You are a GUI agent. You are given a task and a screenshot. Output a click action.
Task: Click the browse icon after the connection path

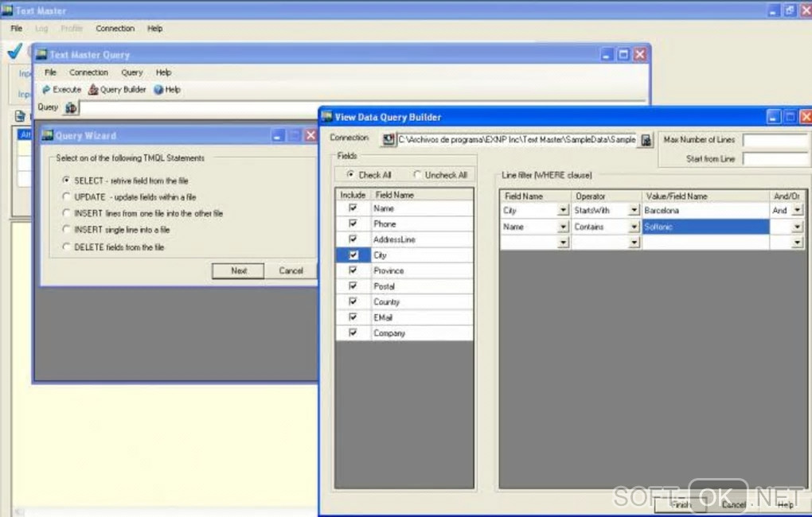646,140
